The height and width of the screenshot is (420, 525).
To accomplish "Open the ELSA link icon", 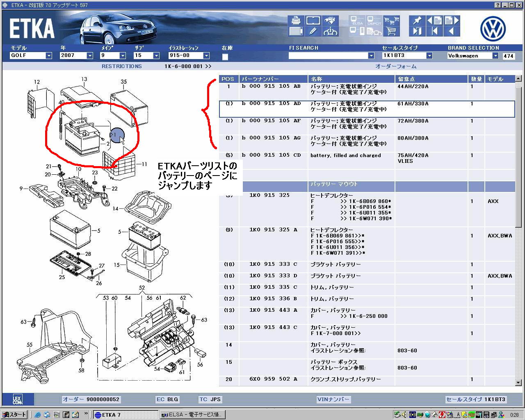I will [357, 21].
